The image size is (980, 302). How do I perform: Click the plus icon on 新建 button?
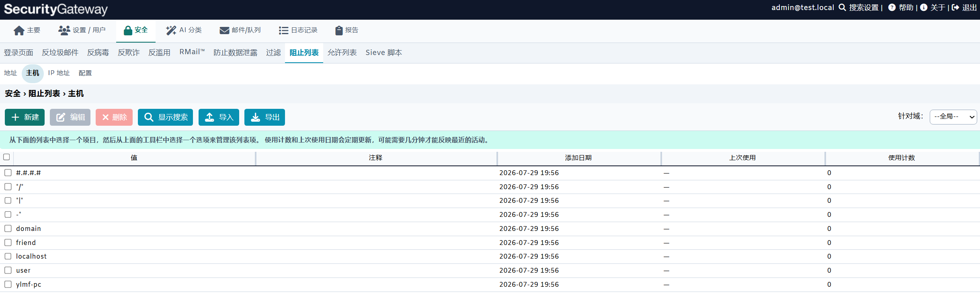coord(15,117)
